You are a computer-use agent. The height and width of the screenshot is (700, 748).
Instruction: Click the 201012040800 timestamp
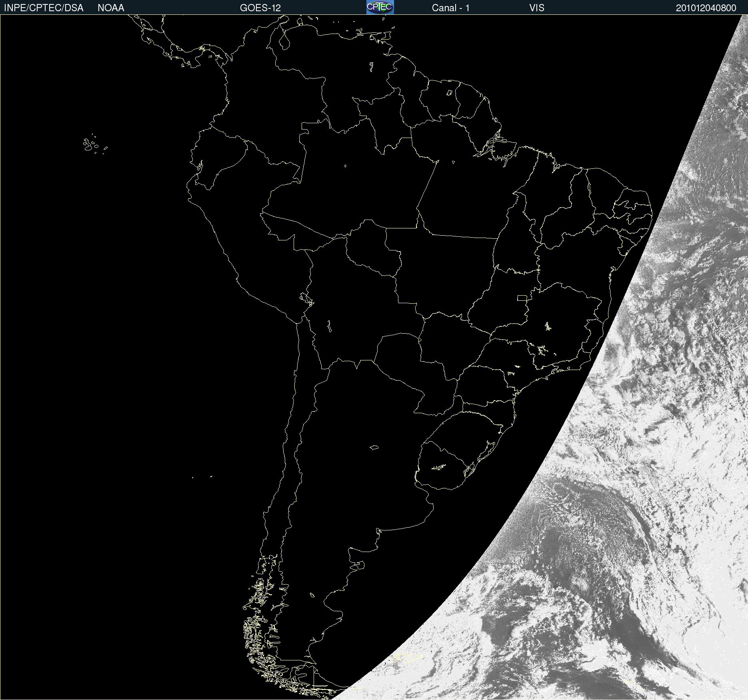(706, 8)
